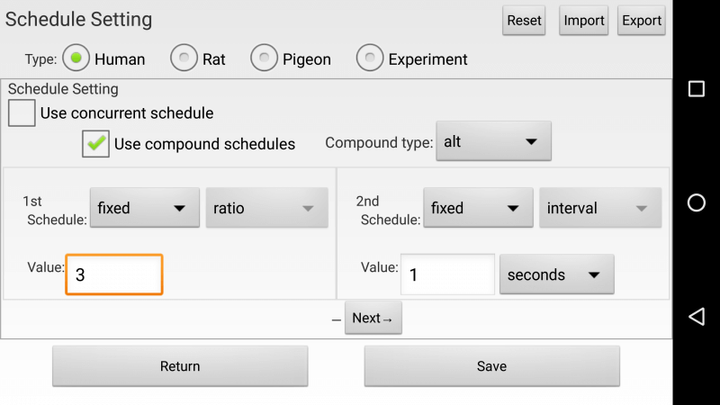720x405 pixels.
Task: Enable the Use concurrent schedule checkbox
Action: [22, 113]
